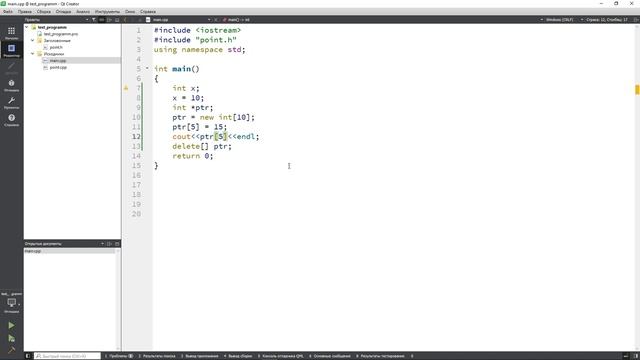Split the editor using top-right split icon
Image resolution: width=640 pixels, height=360 pixels.
click(x=636, y=20)
